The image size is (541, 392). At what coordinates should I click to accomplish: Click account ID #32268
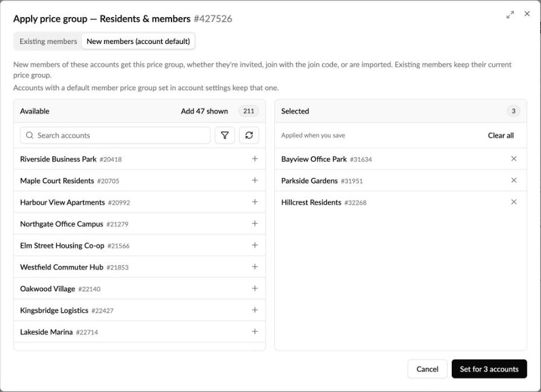click(355, 202)
